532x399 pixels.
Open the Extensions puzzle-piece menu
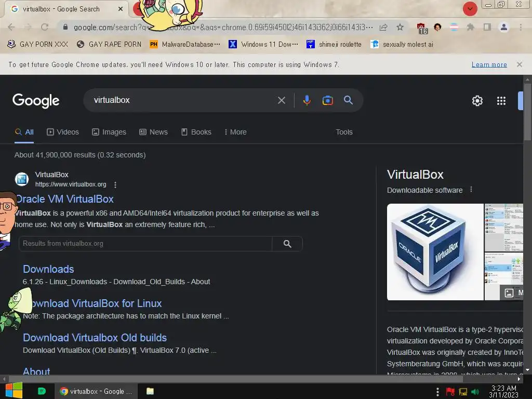(470, 27)
